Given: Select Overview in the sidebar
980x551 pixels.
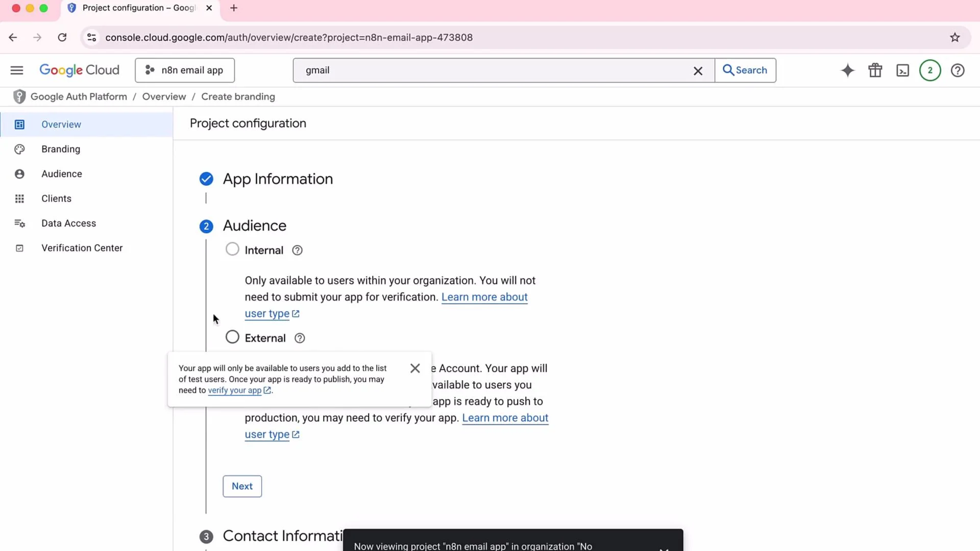Looking at the screenshot, I should (87, 124).
